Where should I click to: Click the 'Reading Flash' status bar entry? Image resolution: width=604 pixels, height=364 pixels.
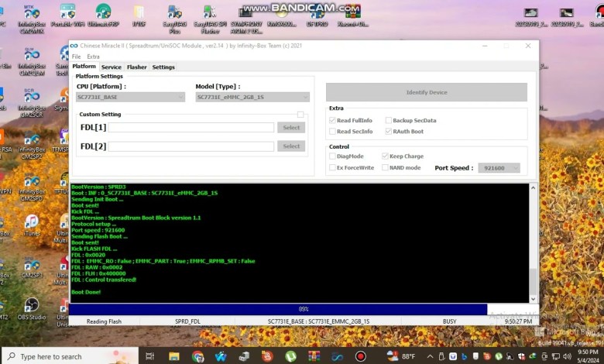tap(104, 321)
